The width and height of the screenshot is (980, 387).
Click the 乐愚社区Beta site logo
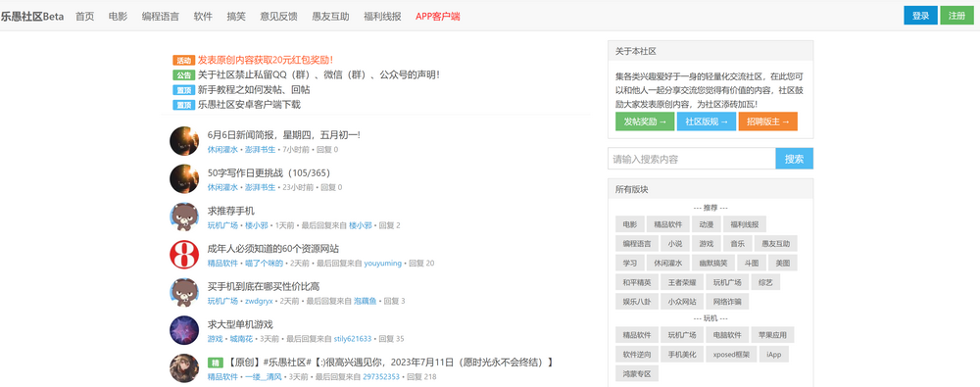[x=32, y=17]
